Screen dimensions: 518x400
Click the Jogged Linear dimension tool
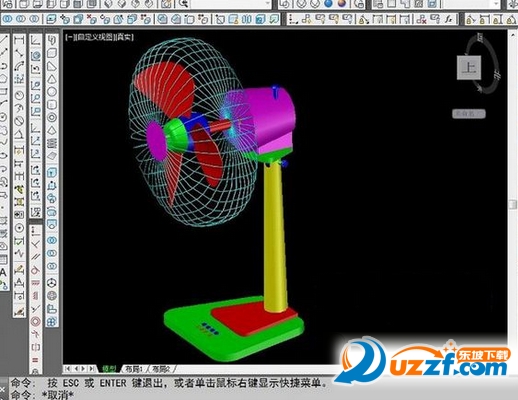tap(19, 253)
